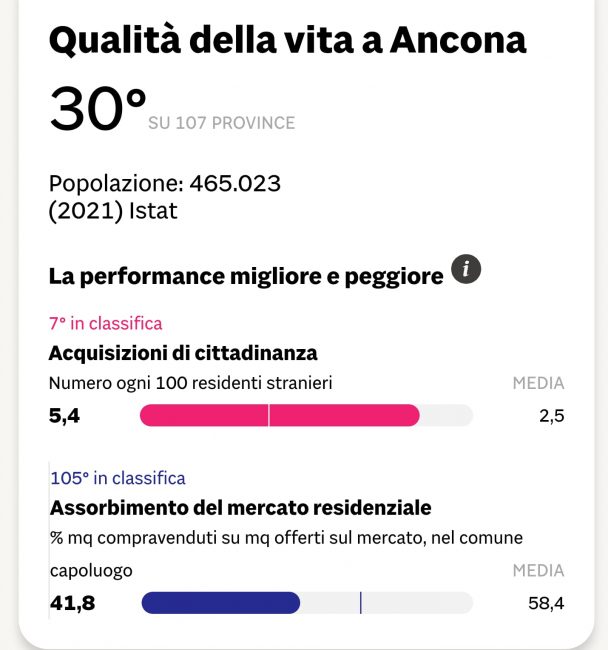This screenshot has width=608, height=650.
Task: Click 'La performance migliore e peggiore' heading
Action: 245,276
